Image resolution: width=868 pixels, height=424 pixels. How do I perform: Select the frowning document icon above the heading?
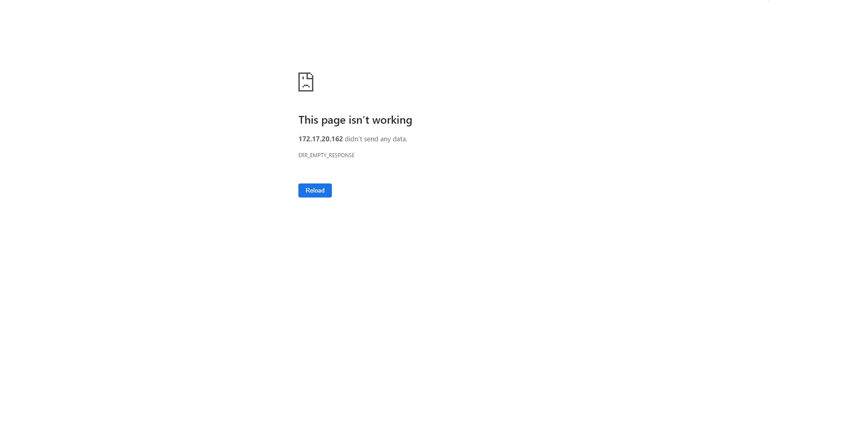point(306,82)
